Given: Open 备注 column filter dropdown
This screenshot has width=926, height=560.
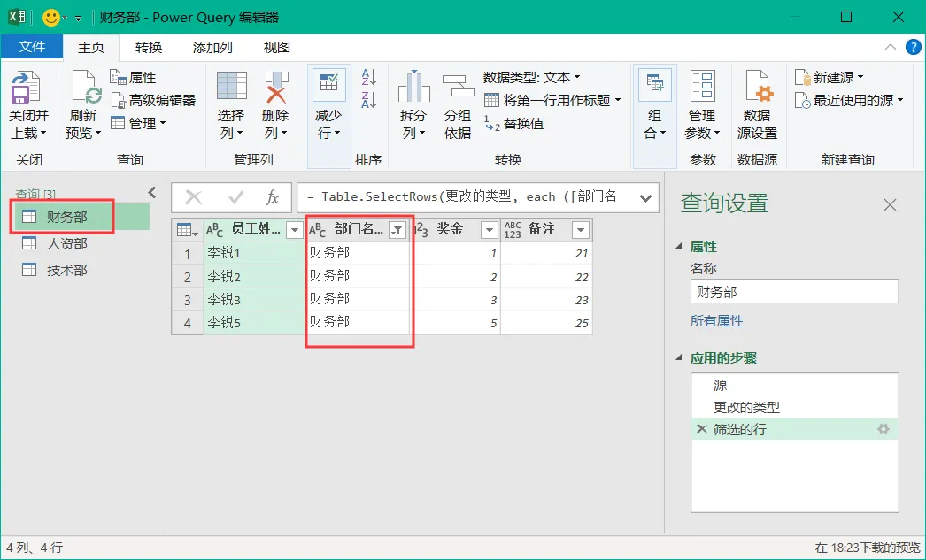Looking at the screenshot, I should [x=581, y=229].
